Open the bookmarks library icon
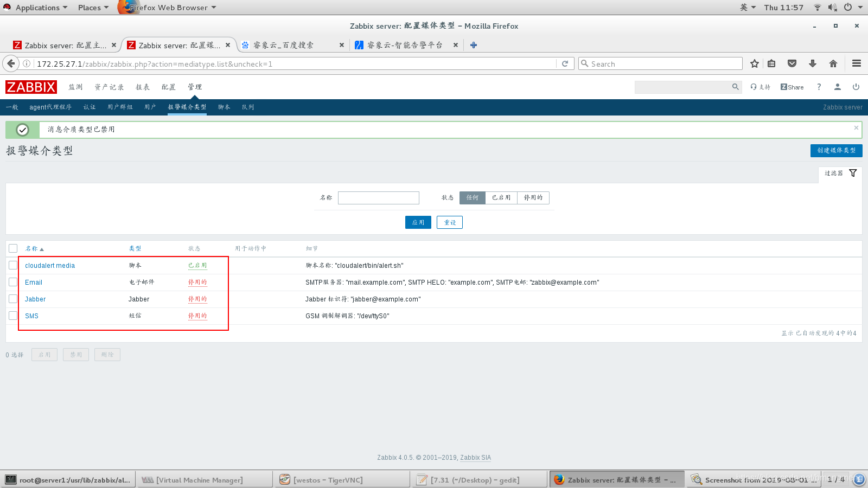The image size is (868, 488). (x=771, y=63)
